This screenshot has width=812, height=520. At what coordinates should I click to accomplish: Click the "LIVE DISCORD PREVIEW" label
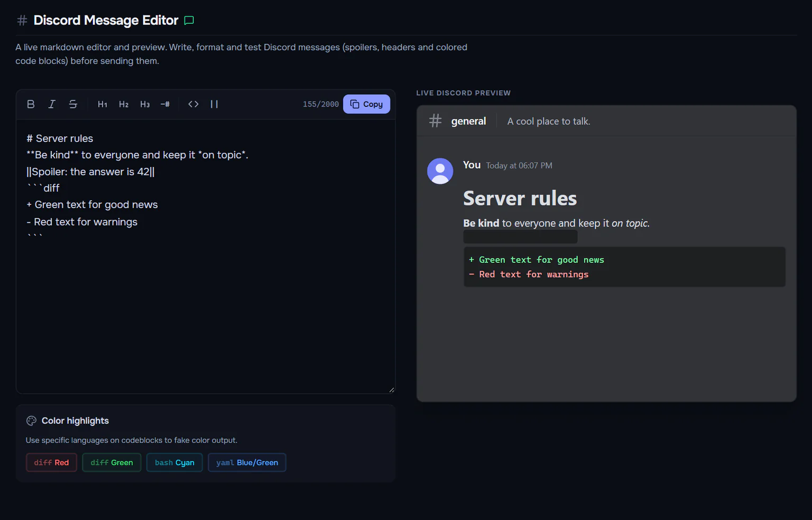[x=463, y=93]
